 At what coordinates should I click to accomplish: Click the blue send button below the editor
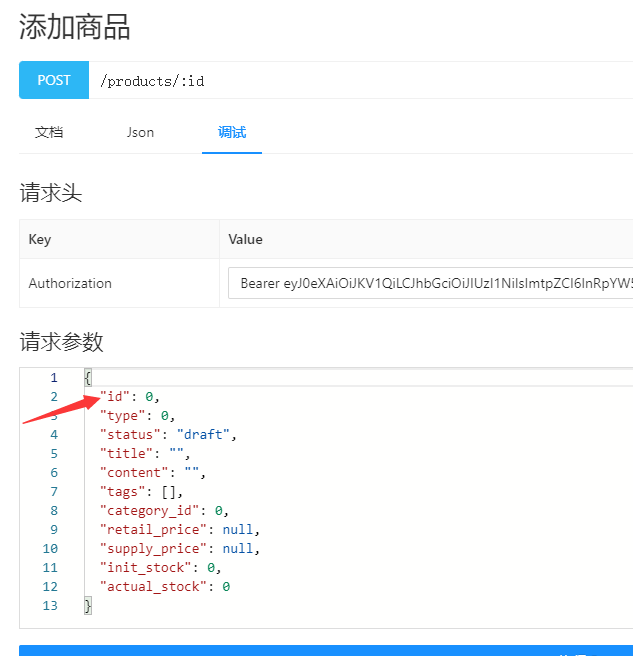click(x=326, y=651)
